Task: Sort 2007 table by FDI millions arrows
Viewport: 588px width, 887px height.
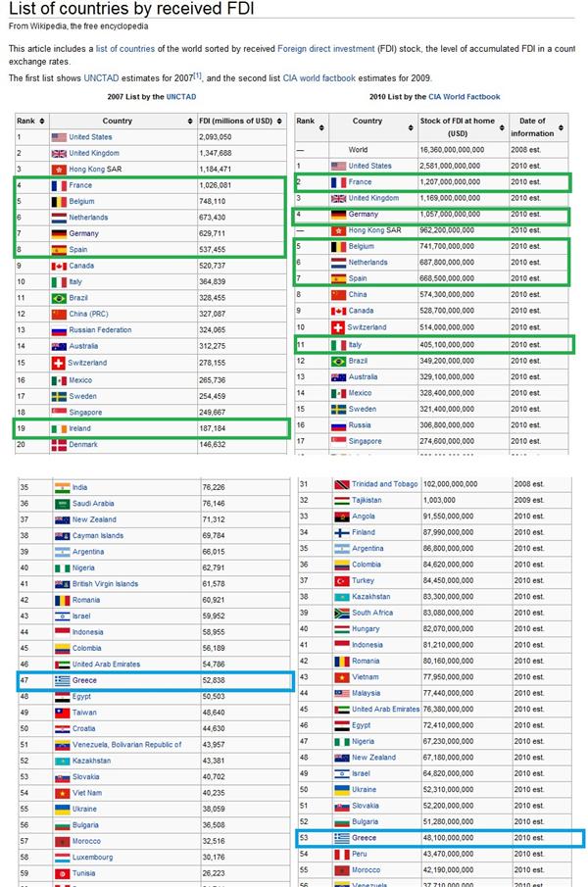Action: [x=279, y=122]
